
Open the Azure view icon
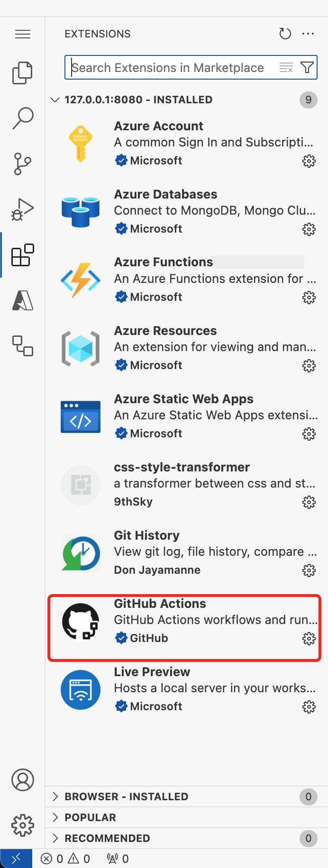[x=22, y=300]
